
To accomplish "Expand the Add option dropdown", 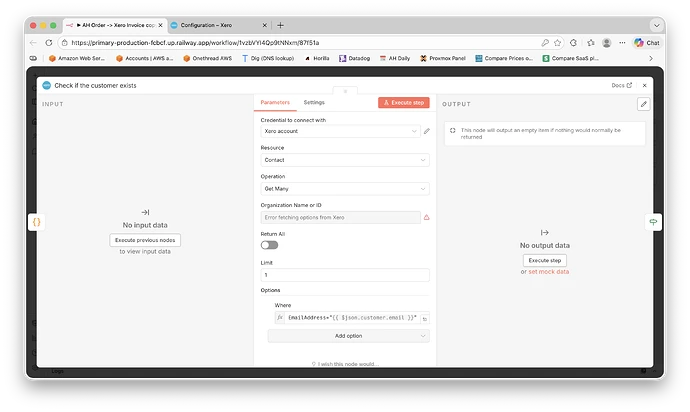I will pyautogui.click(x=344, y=336).
